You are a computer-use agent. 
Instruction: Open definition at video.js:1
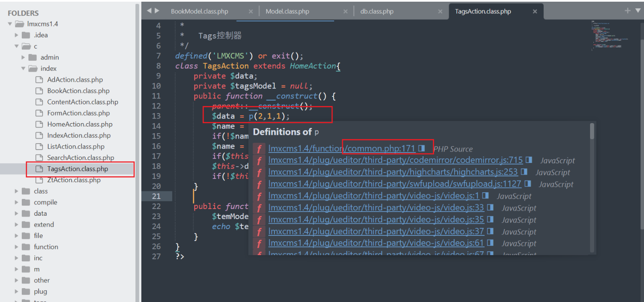point(374,196)
